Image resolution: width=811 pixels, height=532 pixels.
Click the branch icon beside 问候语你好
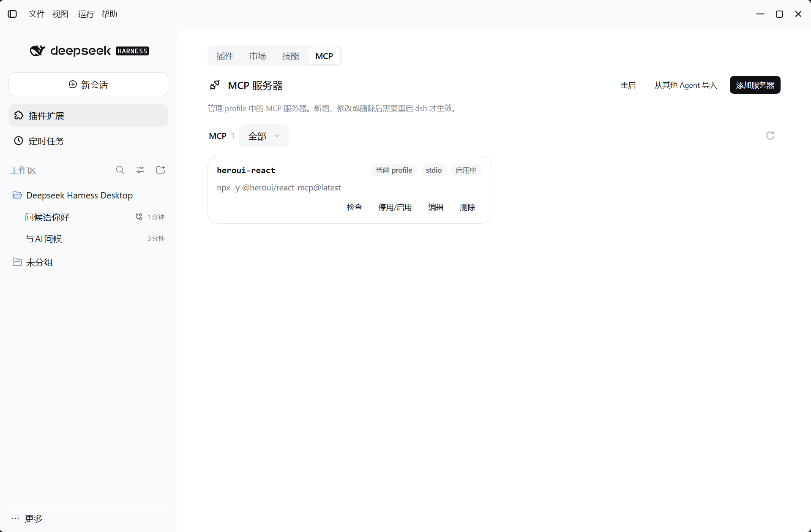click(139, 217)
